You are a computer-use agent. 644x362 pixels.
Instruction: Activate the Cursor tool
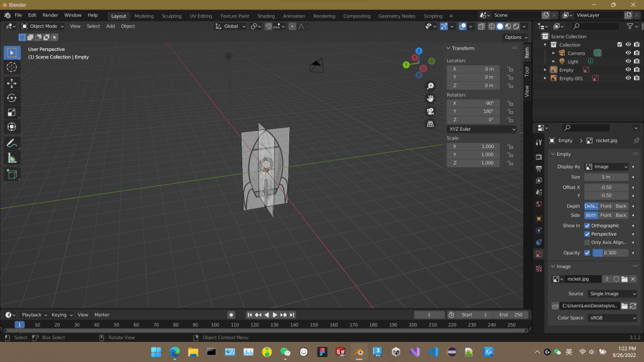12,67
